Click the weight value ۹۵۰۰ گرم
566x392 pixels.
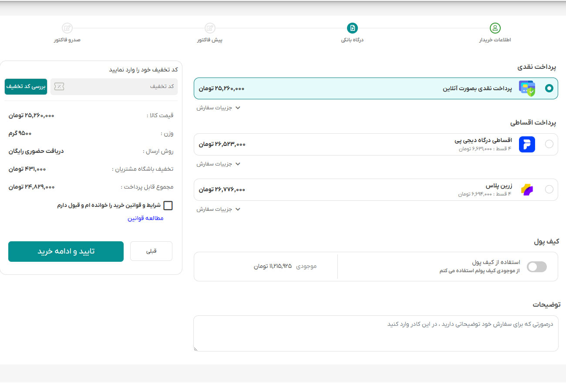coord(20,133)
